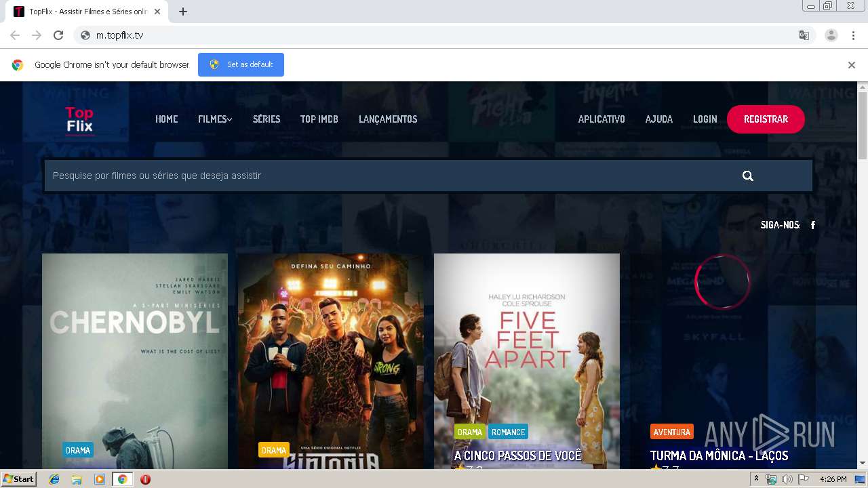868x488 pixels.
Task: Click the volume speaker tray icon
Action: 787,479
